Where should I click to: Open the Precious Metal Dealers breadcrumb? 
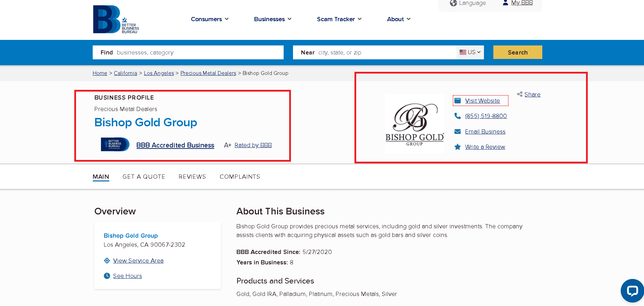pos(208,73)
